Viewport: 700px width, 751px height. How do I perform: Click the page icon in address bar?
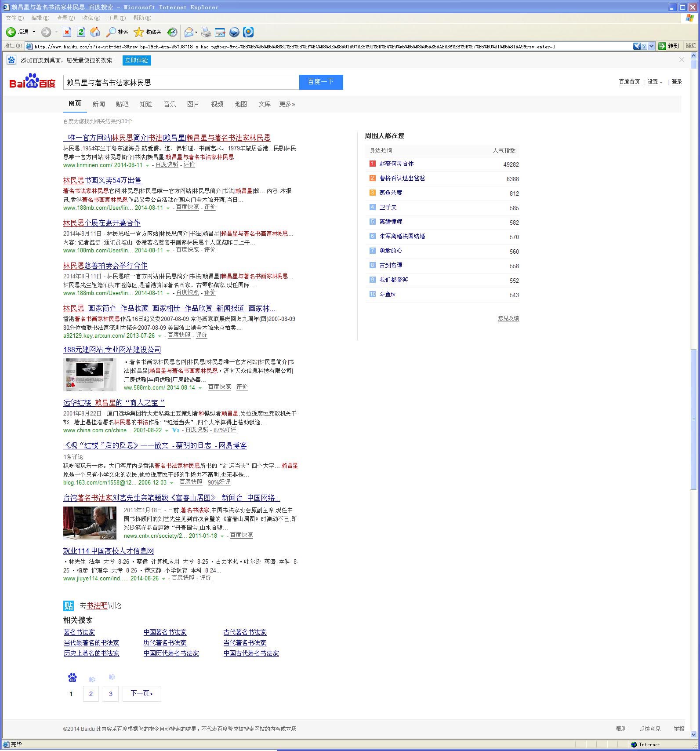pos(29,46)
